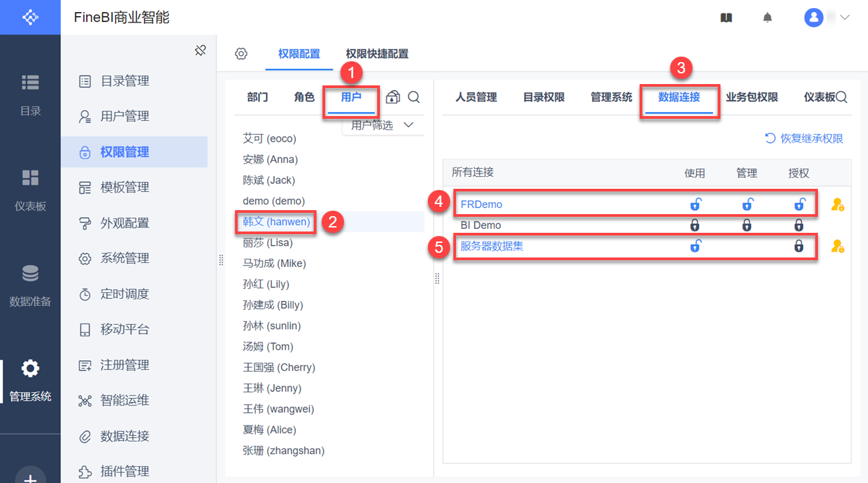Search the user list
Viewport: 868px width, 483px height.
tap(414, 97)
